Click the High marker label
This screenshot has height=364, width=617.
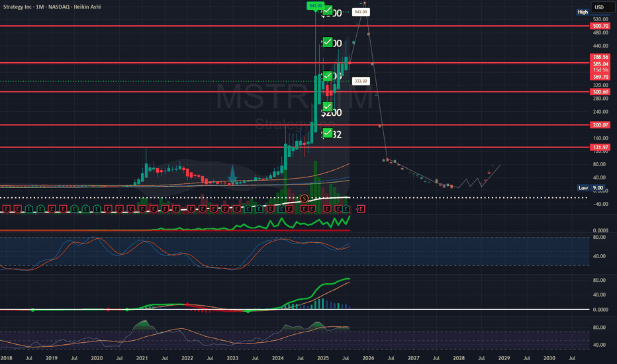coord(583,12)
